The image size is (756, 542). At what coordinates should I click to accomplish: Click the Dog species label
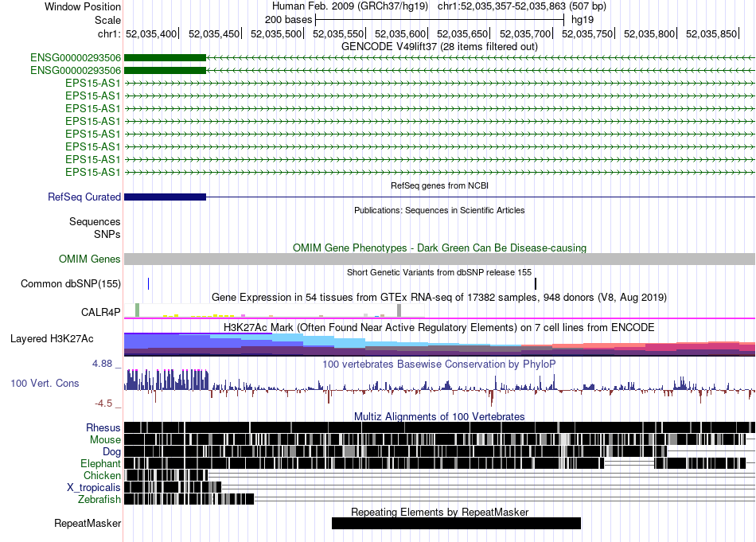point(112,451)
